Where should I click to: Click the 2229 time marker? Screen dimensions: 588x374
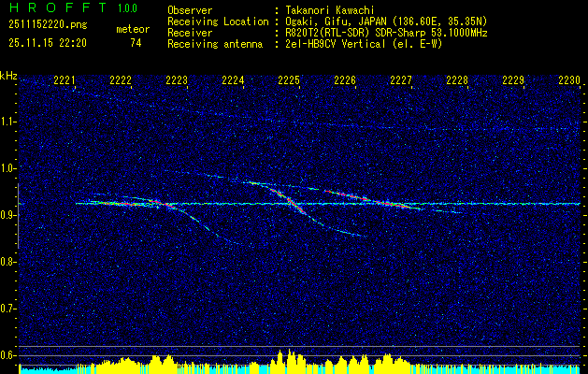(x=513, y=80)
